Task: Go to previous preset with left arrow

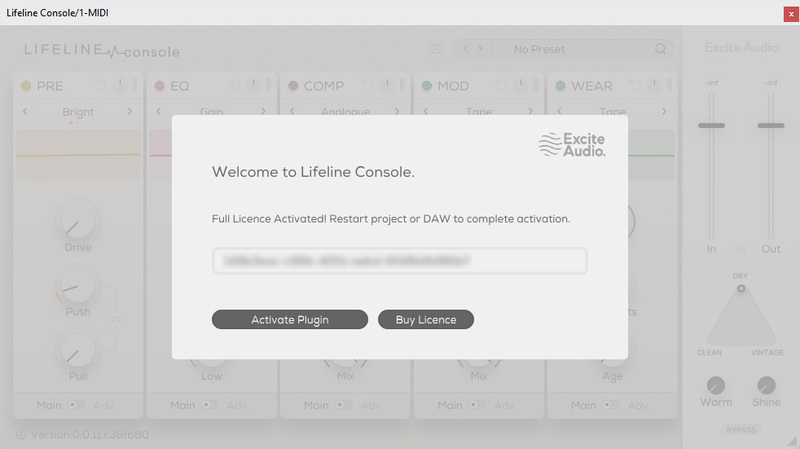Action: click(465, 48)
